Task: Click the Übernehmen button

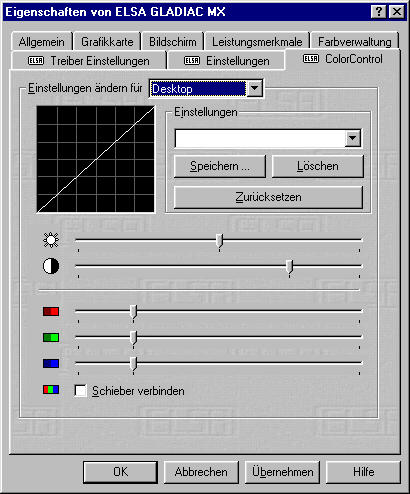Action: pos(283,472)
